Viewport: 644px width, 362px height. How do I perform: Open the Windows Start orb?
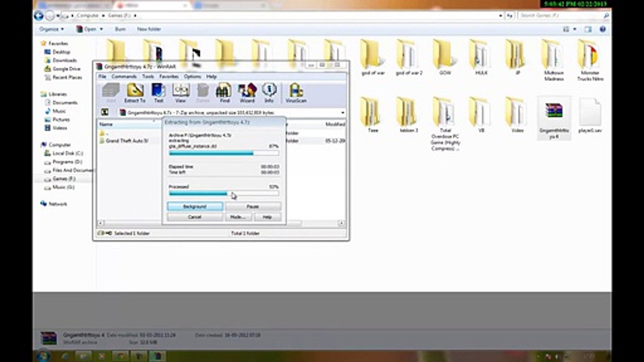tap(44, 356)
